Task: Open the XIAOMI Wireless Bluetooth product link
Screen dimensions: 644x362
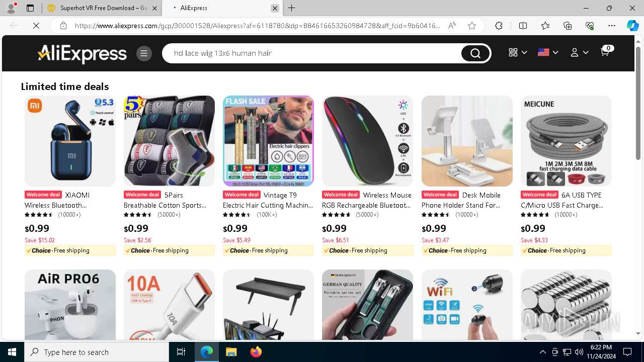Action: (x=57, y=200)
